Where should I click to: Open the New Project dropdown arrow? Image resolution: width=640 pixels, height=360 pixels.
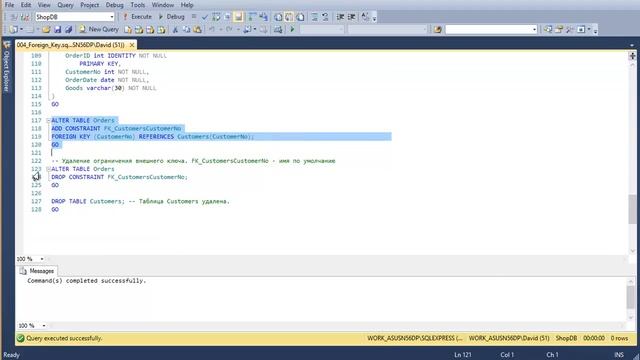(x=21, y=29)
